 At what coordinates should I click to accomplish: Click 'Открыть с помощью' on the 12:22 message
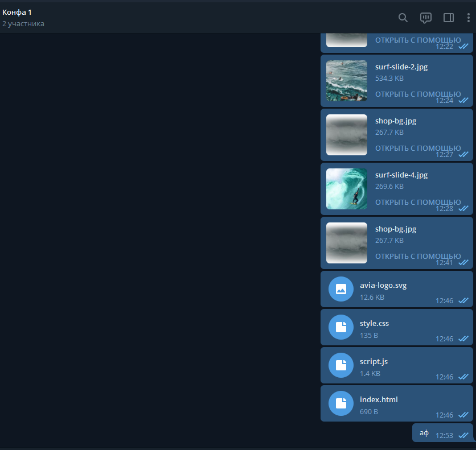click(x=418, y=40)
